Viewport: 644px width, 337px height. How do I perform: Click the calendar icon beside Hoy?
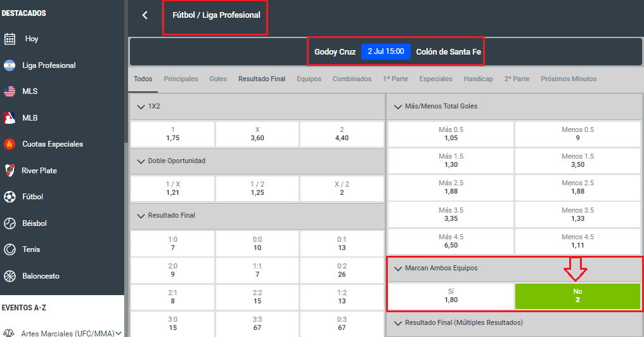pos(10,39)
